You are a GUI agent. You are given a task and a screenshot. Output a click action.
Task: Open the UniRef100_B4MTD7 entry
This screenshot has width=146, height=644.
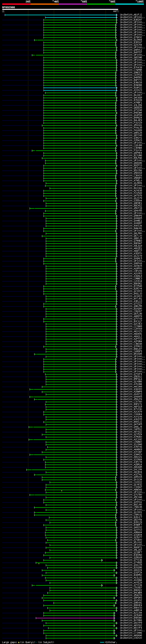coord(131,53)
